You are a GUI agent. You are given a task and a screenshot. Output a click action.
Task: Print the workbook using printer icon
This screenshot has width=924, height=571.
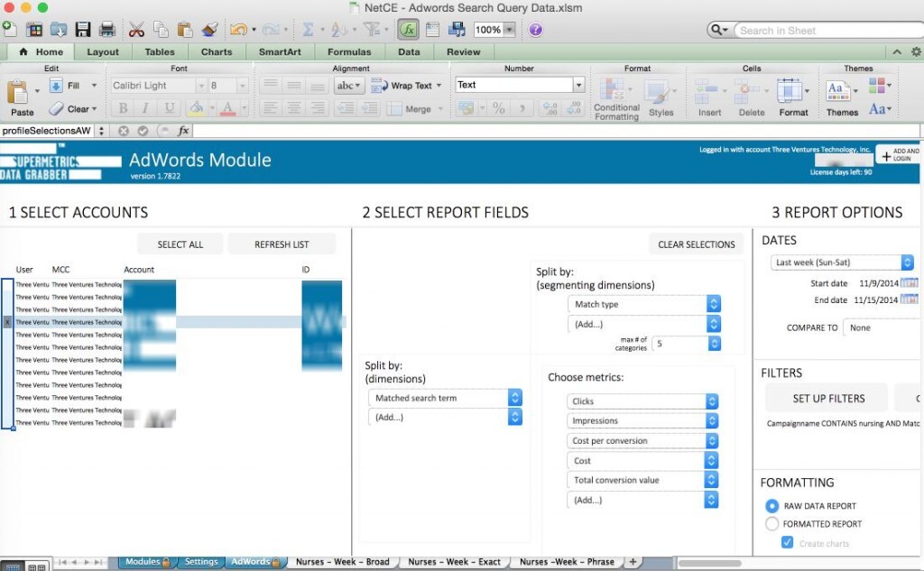(x=106, y=30)
